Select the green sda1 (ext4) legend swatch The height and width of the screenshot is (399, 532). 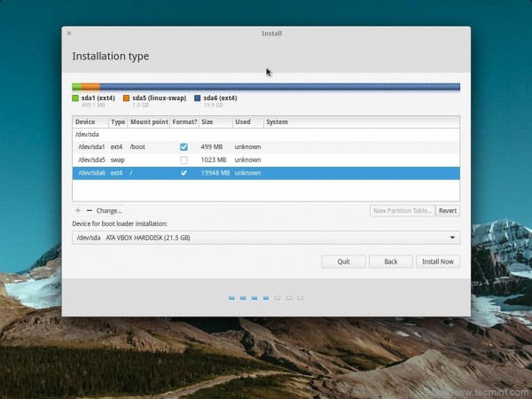tap(75, 98)
